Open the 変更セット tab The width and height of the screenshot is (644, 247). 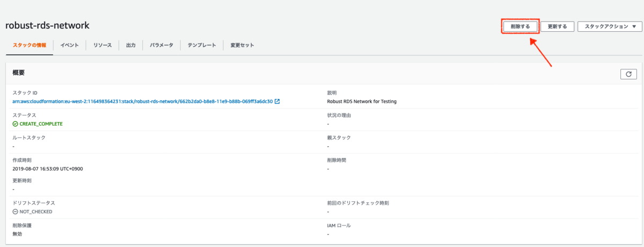pos(242,45)
